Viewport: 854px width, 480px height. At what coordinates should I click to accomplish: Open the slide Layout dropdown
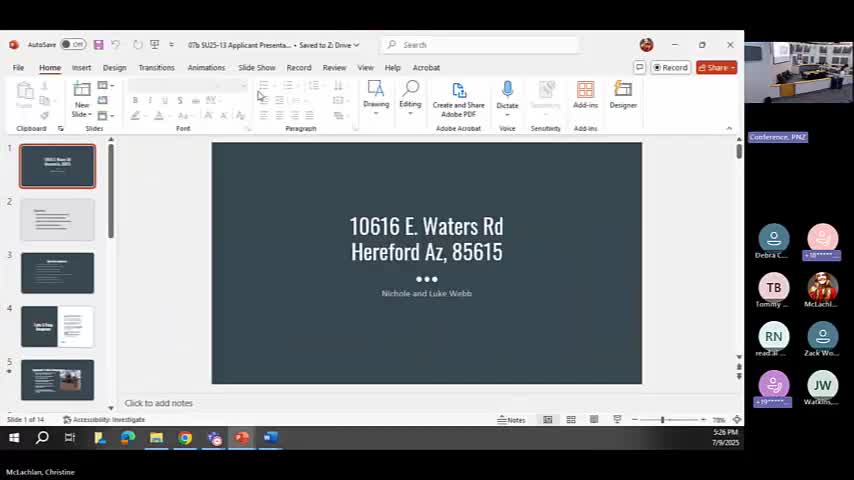tap(106, 86)
